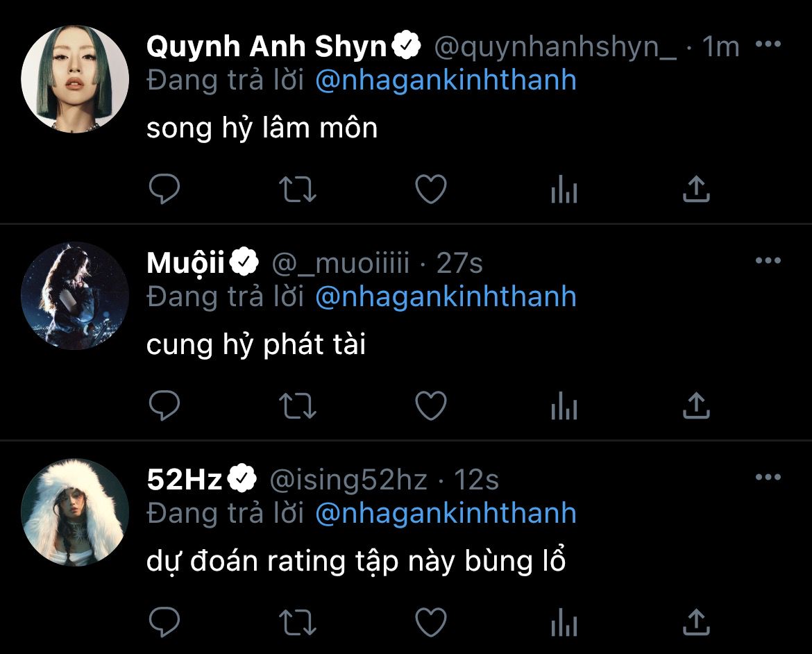
Task: Open more options on Quynh Anh Shyn's tweet
Action: click(768, 45)
